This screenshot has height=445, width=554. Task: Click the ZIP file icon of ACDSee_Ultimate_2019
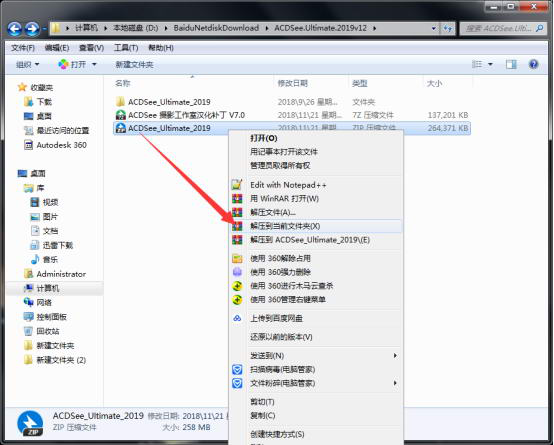pos(121,128)
